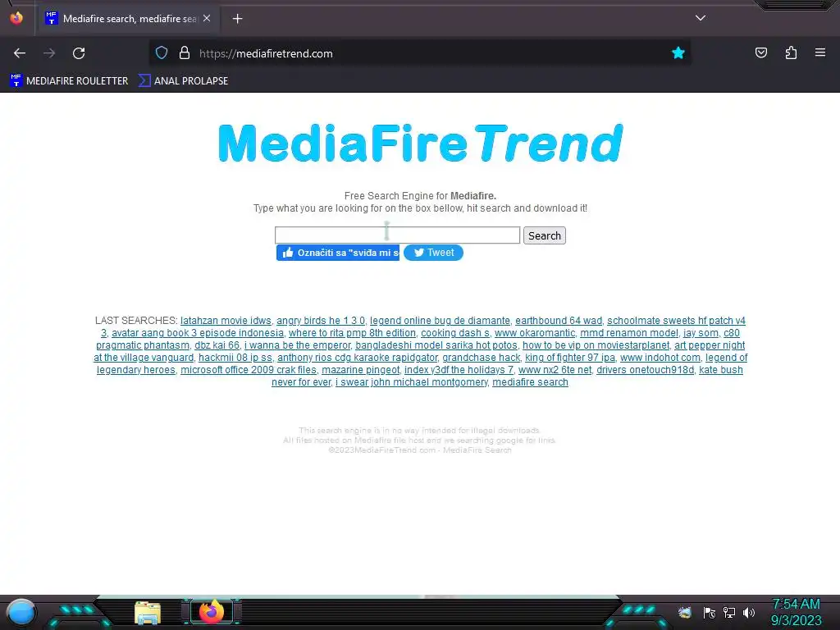Open the Firefox View icon

point(16,18)
